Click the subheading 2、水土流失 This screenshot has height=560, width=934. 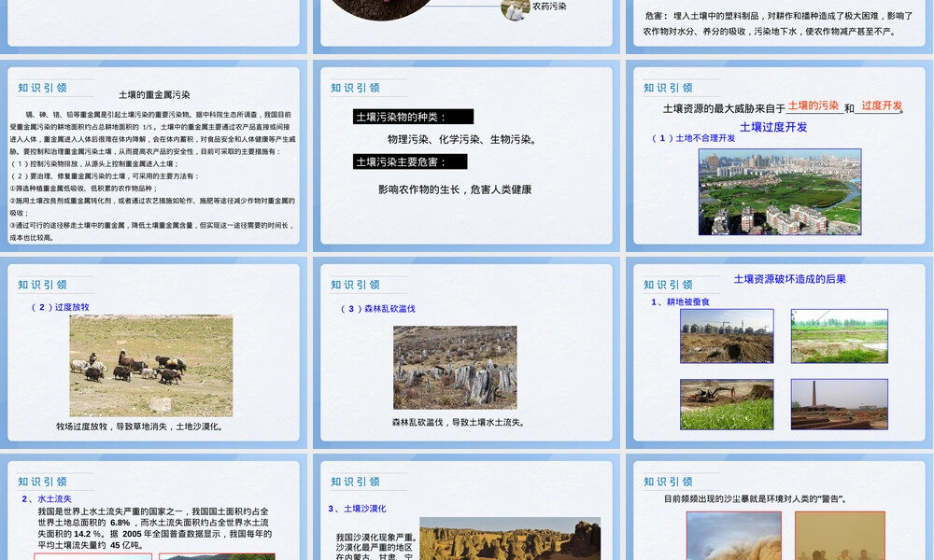(x=47, y=498)
